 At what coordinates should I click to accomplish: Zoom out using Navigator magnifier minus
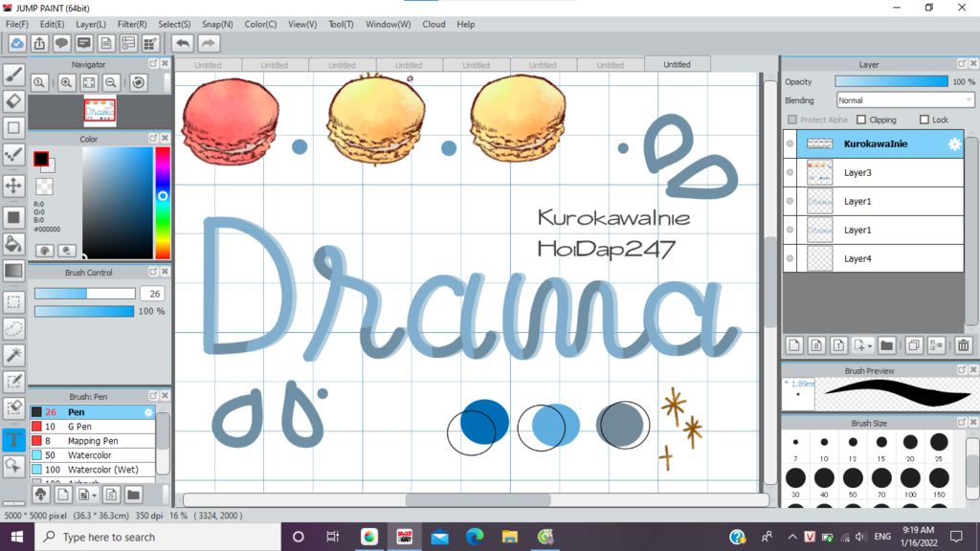111,82
